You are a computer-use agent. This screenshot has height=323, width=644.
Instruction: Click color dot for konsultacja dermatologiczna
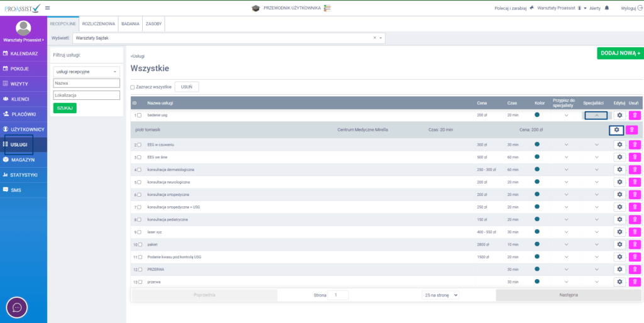coord(537,170)
